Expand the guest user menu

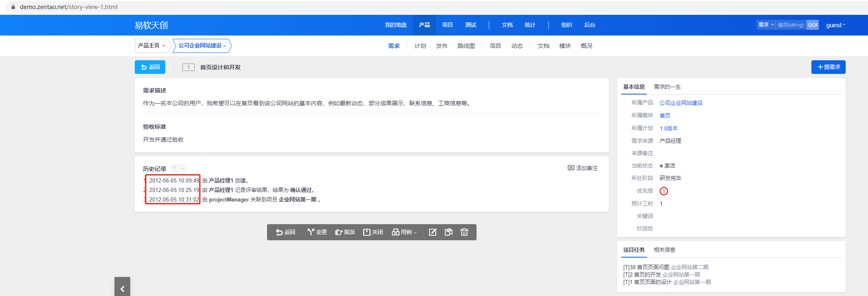(835, 25)
